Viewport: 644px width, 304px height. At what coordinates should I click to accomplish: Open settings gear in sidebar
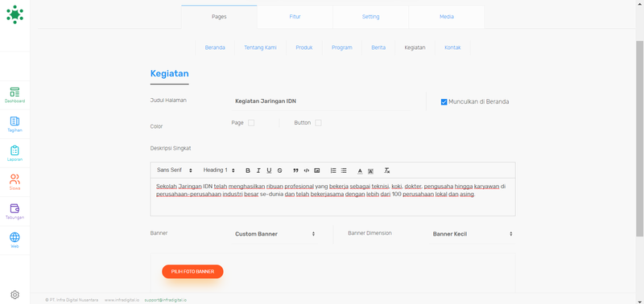(x=14, y=294)
